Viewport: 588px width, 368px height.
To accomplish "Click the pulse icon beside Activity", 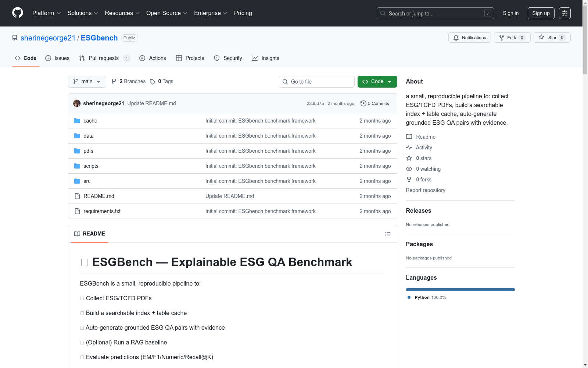I will pyautogui.click(x=409, y=148).
